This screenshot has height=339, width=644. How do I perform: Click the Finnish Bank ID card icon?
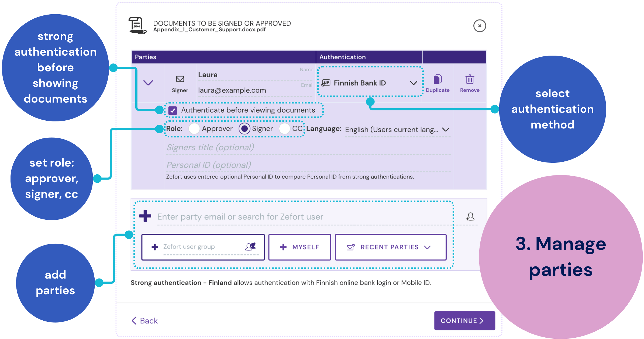[x=326, y=83]
